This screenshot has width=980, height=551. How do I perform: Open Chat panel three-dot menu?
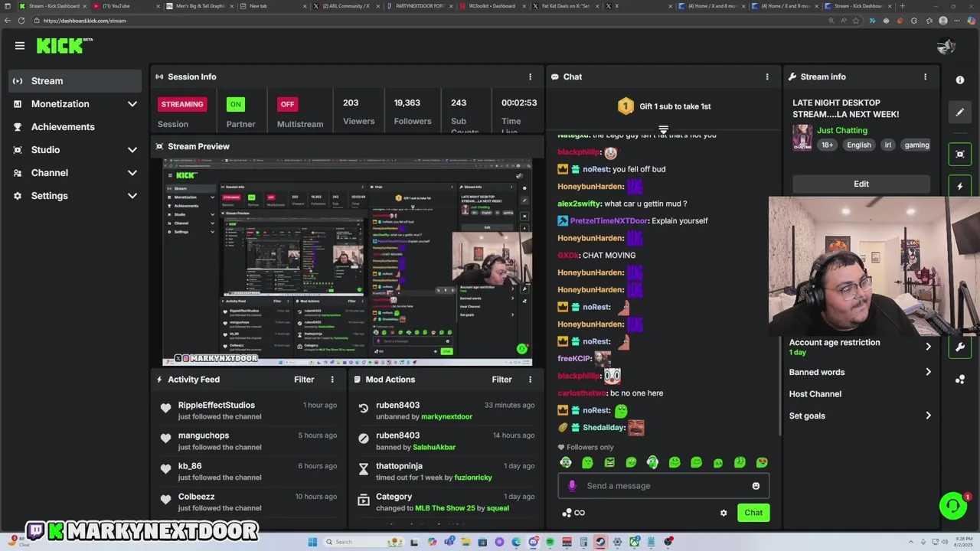[x=767, y=77]
